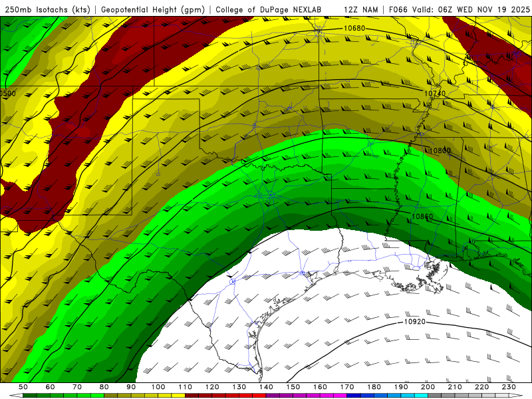Click the 100 tick label on the color bar
The width and height of the screenshot is (532, 399).
[158, 387]
